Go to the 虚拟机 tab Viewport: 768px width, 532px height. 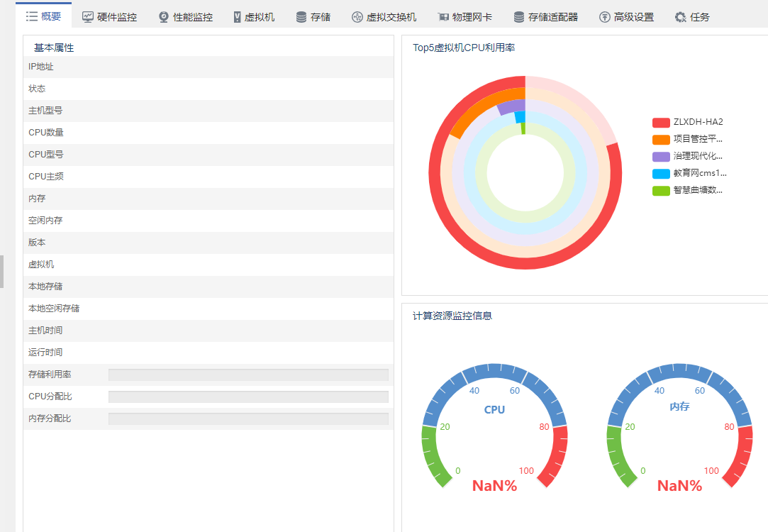[254, 17]
